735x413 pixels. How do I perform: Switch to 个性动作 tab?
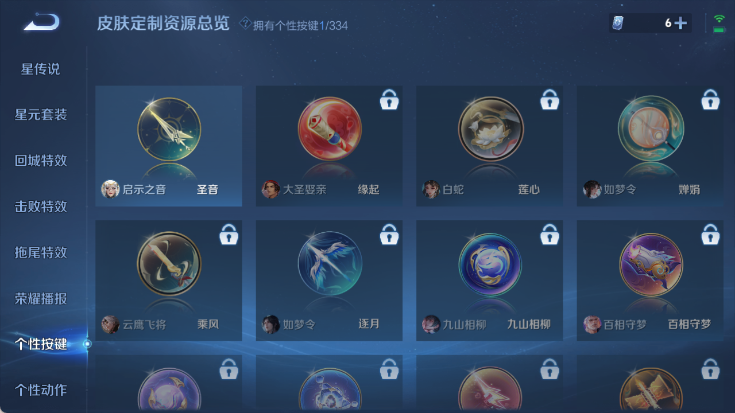[40, 390]
